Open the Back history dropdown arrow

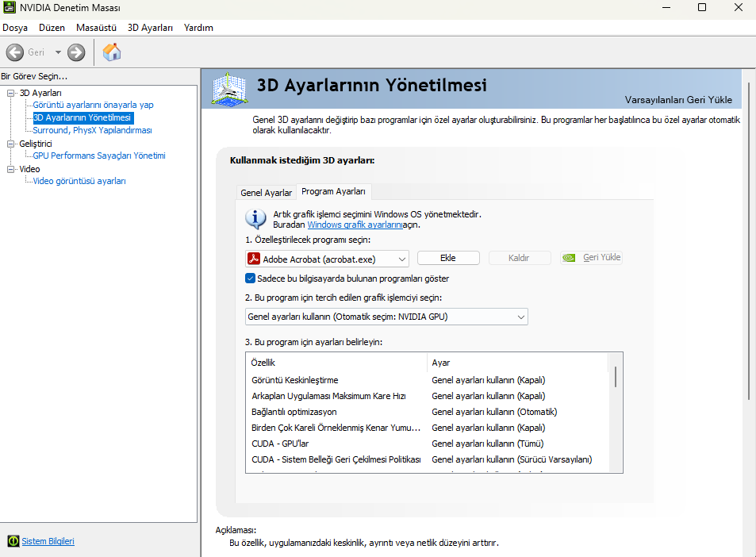point(58,52)
